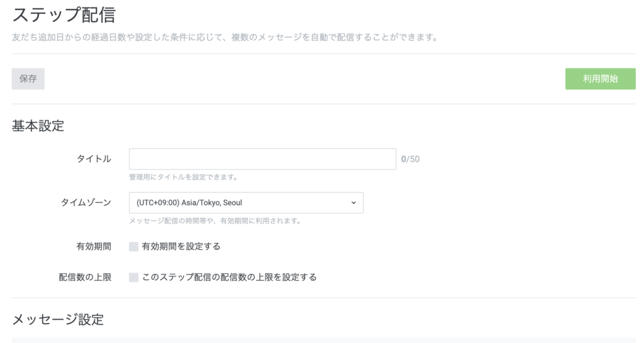Screen dimensions: 644x343
Task: Focus the タイトル text input field
Action: [262, 159]
